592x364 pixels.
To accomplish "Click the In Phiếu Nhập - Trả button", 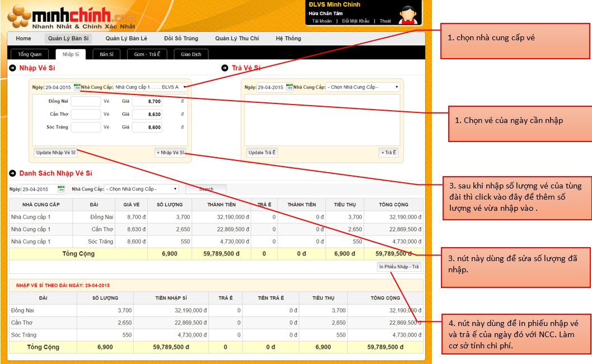I will pos(399,267).
